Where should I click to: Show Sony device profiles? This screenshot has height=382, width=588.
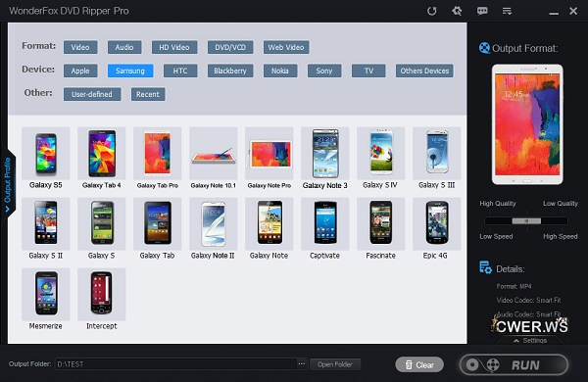[x=324, y=71]
